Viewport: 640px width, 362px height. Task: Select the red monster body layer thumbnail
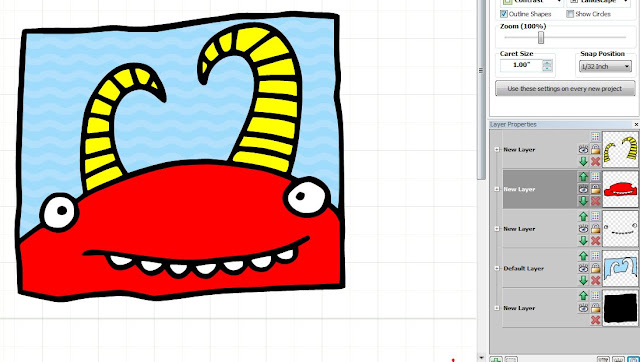[620, 189]
